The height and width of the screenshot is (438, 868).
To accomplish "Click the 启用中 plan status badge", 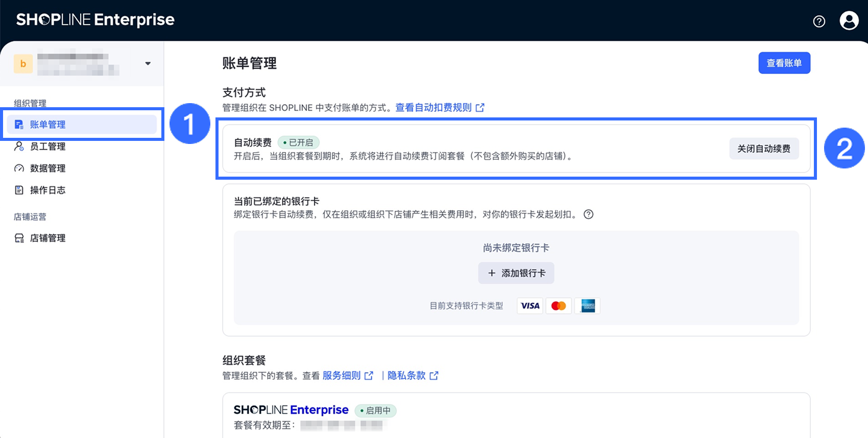I will 375,410.
